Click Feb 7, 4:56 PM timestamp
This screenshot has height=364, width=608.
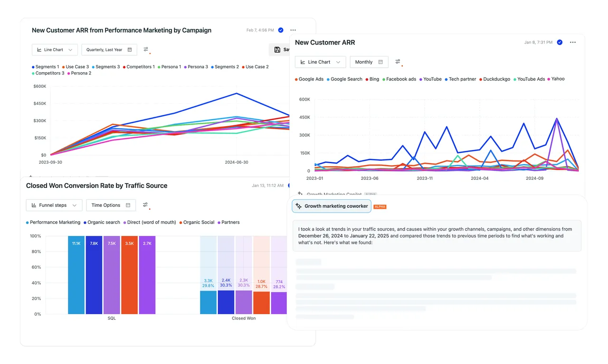[x=260, y=30]
